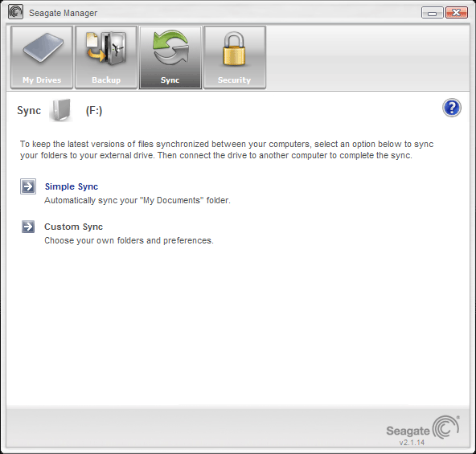The width and height of the screenshot is (476, 454).
Task: Click the Seagate logo in the footer
Action: [423, 428]
